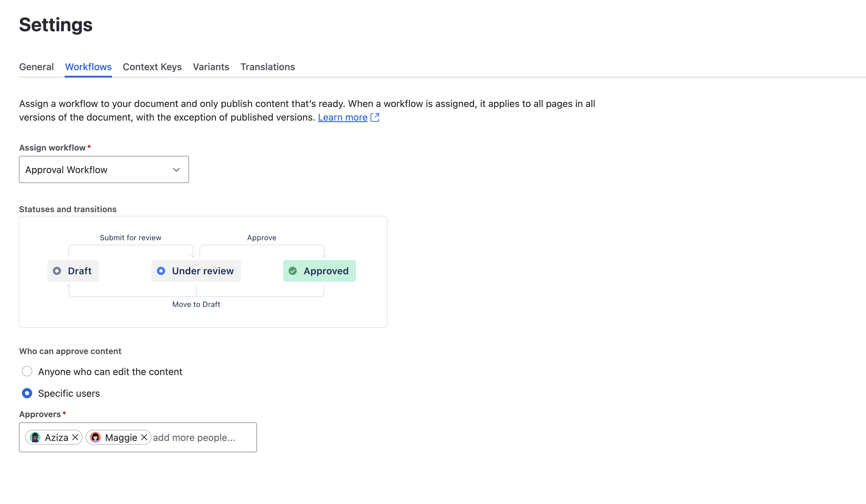
Task: Switch to the General tab
Action: click(36, 67)
